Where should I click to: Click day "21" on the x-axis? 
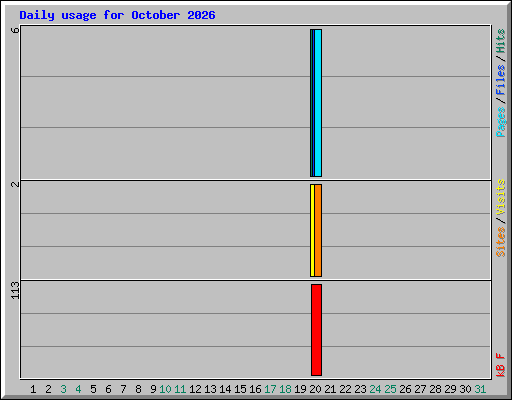[x=330, y=389]
